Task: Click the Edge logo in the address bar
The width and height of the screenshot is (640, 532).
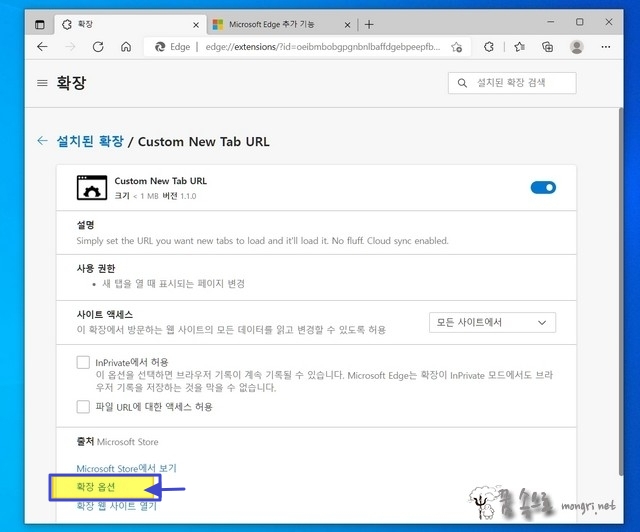Action: point(160,47)
